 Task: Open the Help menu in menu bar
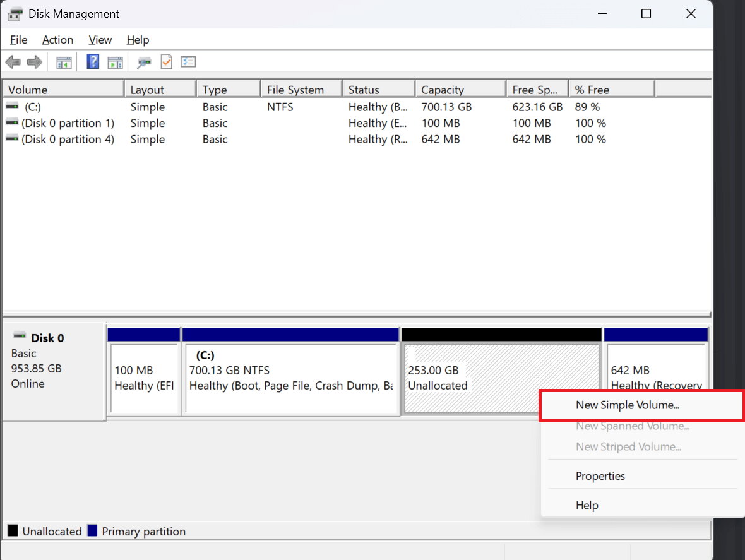pos(138,40)
